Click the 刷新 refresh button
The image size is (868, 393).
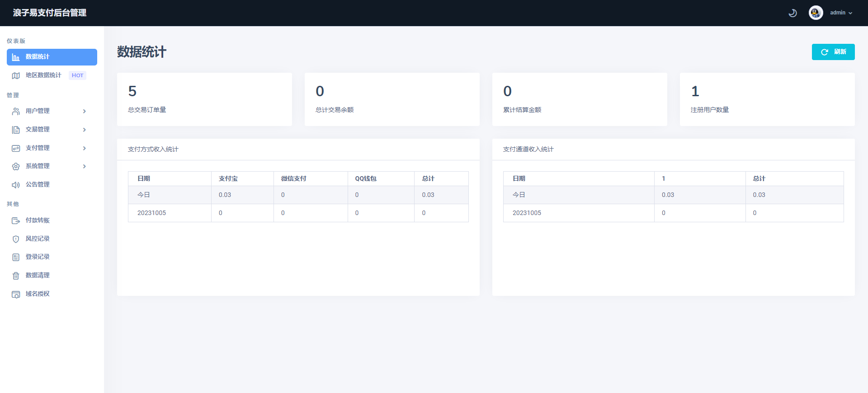[x=833, y=52]
